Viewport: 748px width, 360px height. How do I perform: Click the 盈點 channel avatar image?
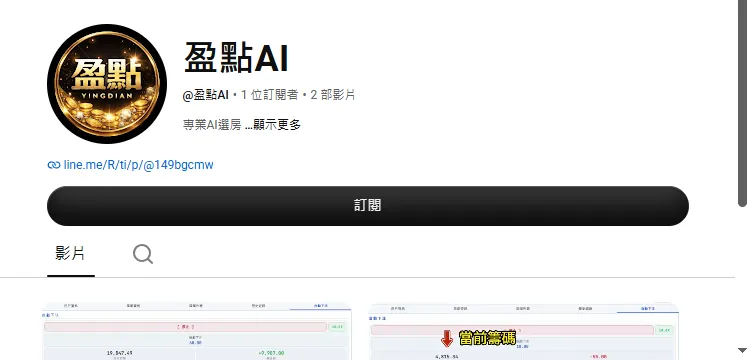[107, 84]
